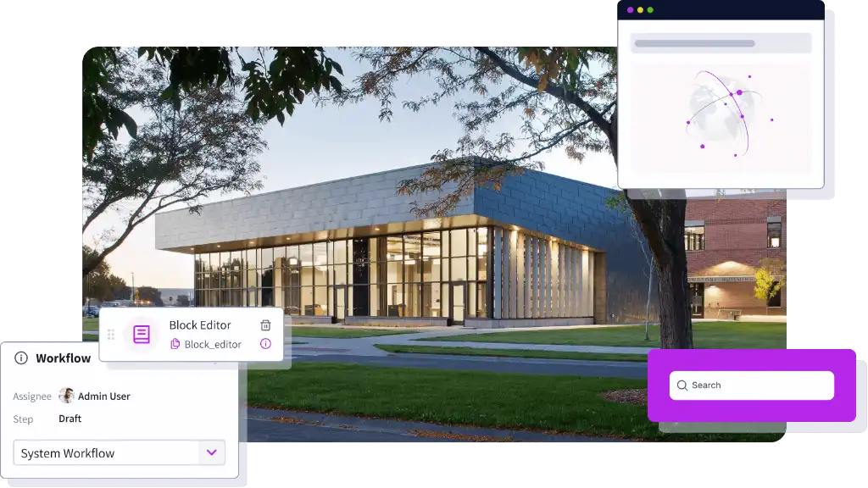The height and width of the screenshot is (488, 868).
Task: Click the yellow dot in mini browser titlebar
Action: click(640, 10)
